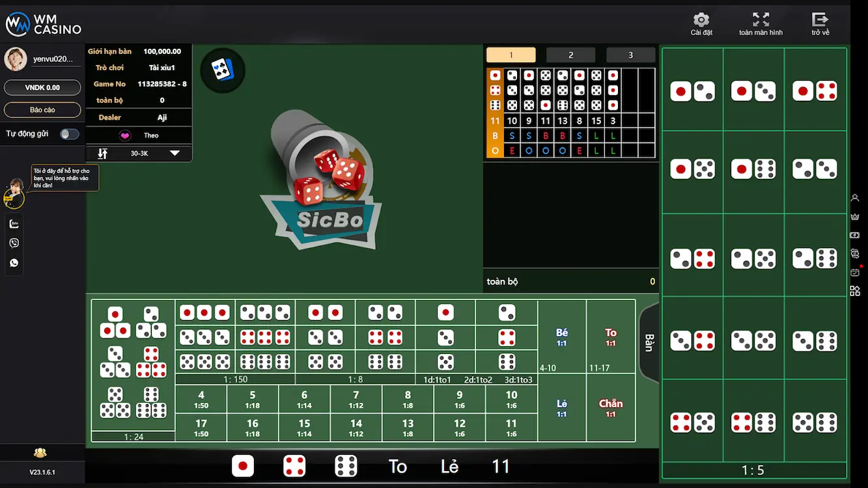Open the Bàn table side tab
The width and height of the screenshot is (868, 488).
tap(649, 342)
